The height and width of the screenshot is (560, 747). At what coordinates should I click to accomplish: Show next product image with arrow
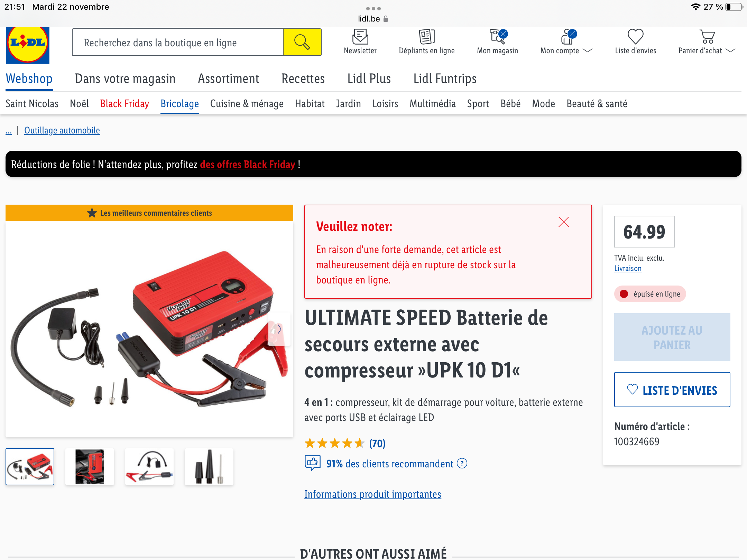[x=279, y=329]
